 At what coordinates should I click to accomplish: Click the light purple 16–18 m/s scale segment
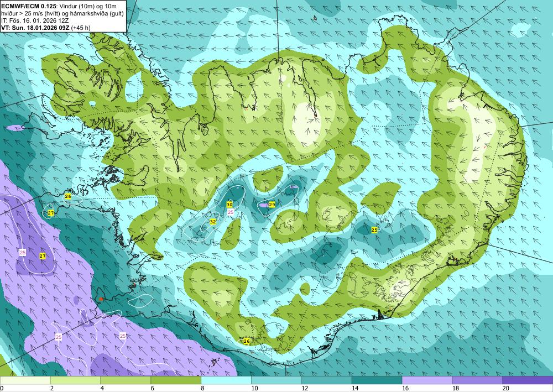point(427,380)
